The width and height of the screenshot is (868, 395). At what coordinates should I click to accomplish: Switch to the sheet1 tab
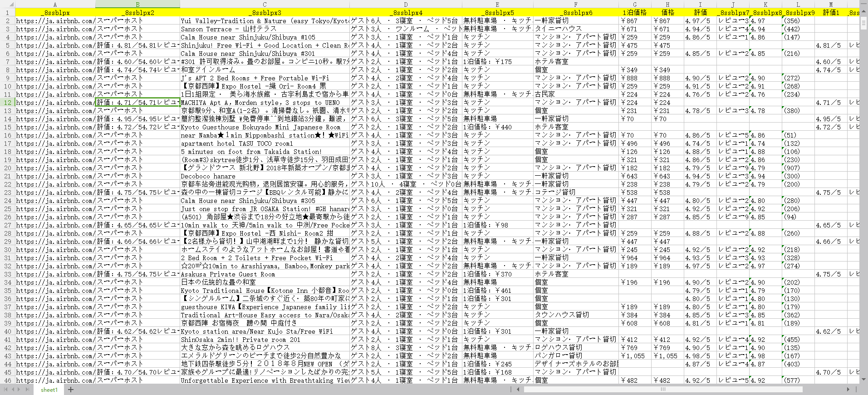pyautogui.click(x=49, y=390)
